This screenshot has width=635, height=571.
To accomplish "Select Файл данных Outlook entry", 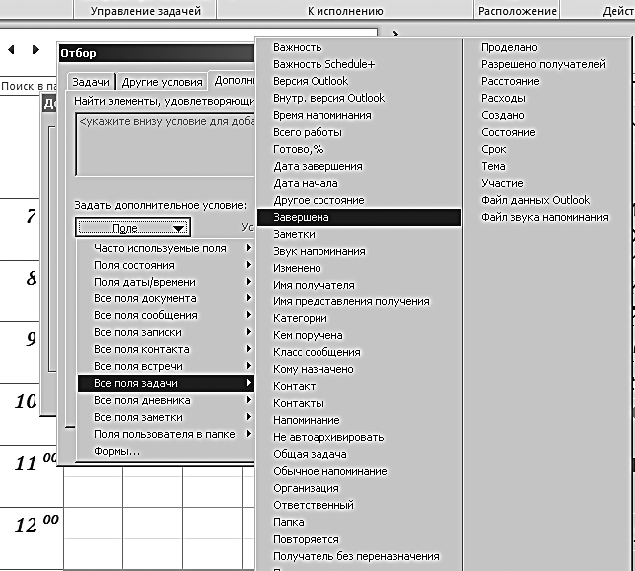I will click(535, 200).
